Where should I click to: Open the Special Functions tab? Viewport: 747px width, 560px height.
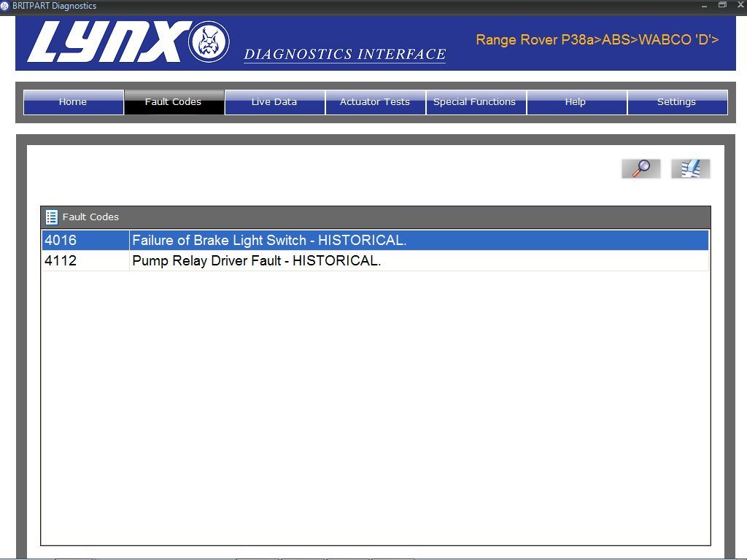coord(476,102)
